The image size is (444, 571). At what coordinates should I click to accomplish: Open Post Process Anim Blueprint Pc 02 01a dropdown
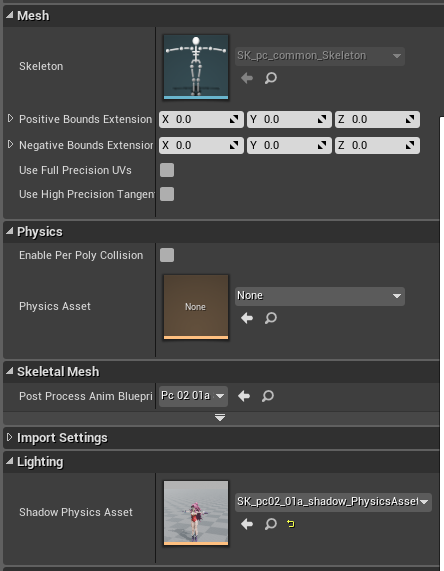[x=193, y=396]
